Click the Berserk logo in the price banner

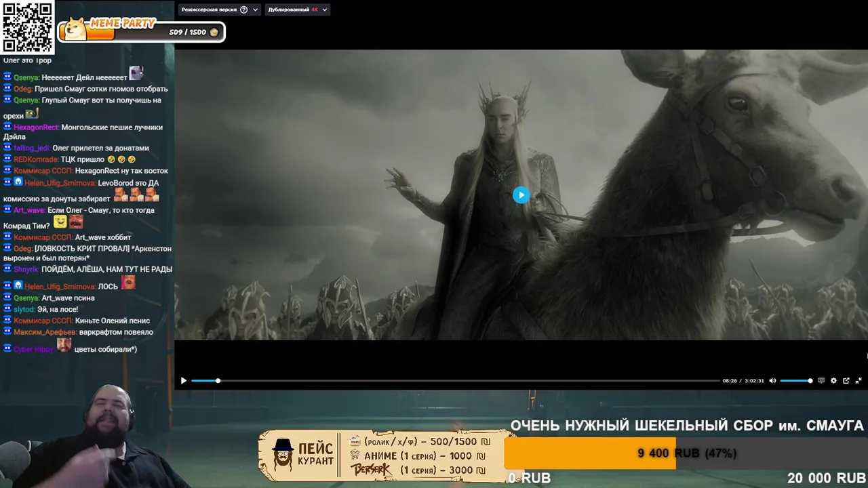[371, 469]
